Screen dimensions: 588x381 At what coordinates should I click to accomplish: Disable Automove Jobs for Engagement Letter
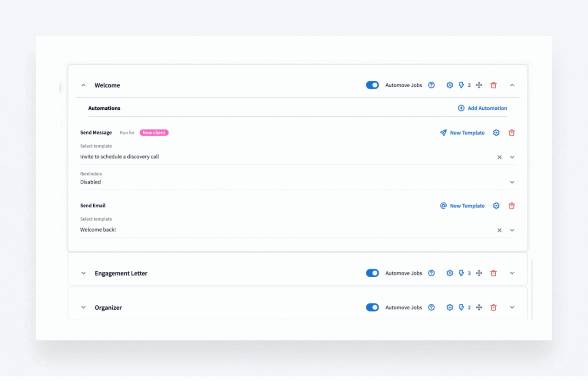[x=372, y=273]
